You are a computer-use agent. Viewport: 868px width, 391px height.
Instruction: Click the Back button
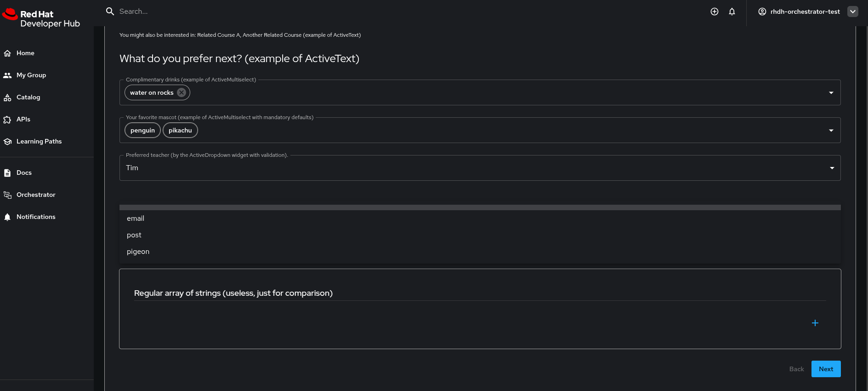pyautogui.click(x=796, y=369)
